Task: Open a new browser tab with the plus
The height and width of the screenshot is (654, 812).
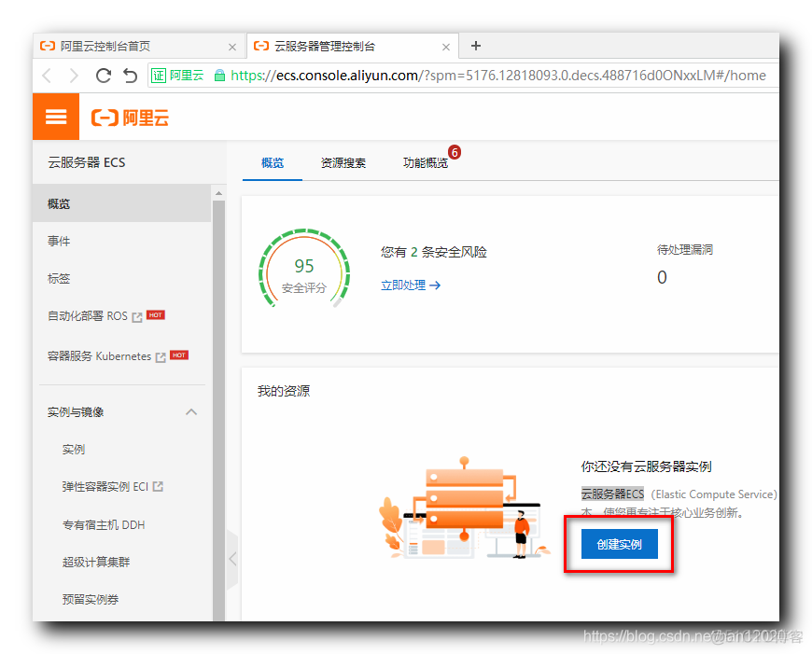Action: [476, 46]
